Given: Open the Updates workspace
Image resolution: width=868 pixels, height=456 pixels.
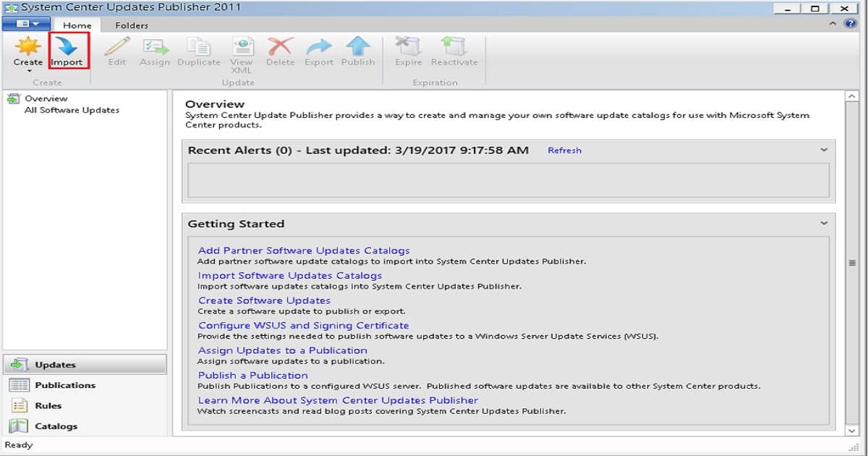Looking at the screenshot, I should click(x=85, y=365).
